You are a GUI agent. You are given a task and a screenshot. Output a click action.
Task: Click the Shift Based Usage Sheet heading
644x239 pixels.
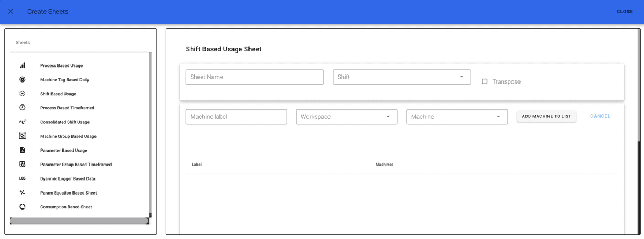tap(224, 49)
